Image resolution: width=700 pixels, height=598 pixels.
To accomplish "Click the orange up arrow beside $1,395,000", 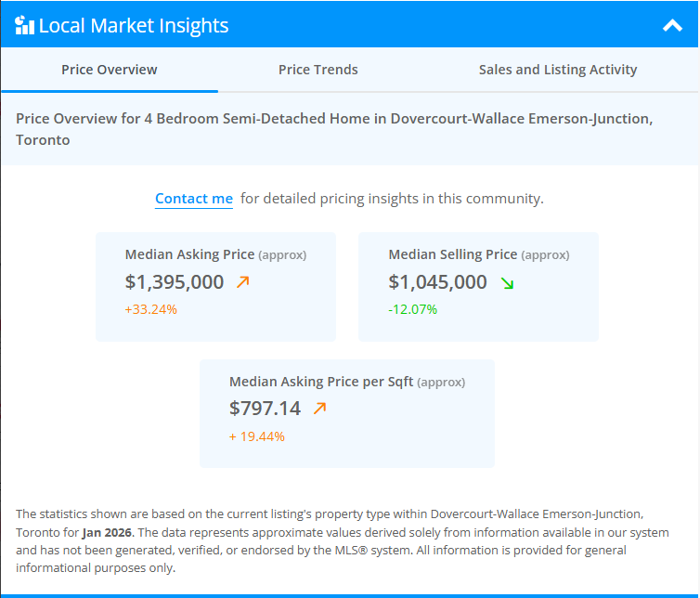I will 243,282.
